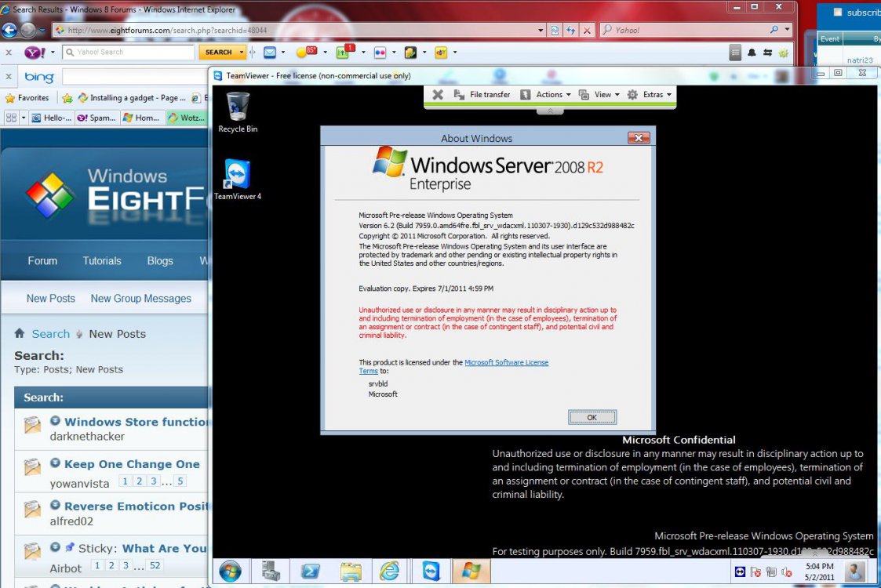881x588 pixels.
Task: Jump to page 52 of the sticky thread
Action: point(155,565)
